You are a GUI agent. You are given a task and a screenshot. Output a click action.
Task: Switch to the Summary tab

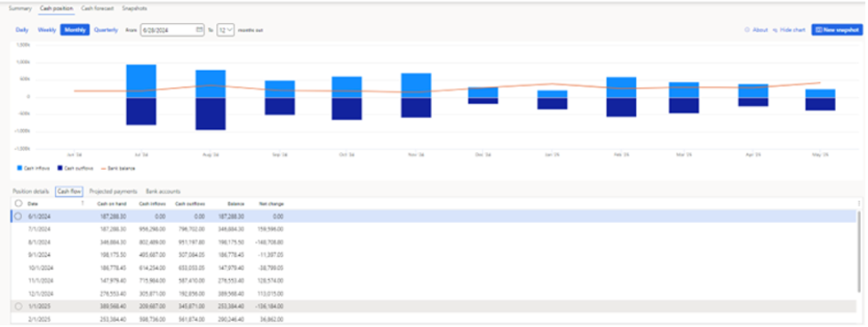pyautogui.click(x=20, y=9)
